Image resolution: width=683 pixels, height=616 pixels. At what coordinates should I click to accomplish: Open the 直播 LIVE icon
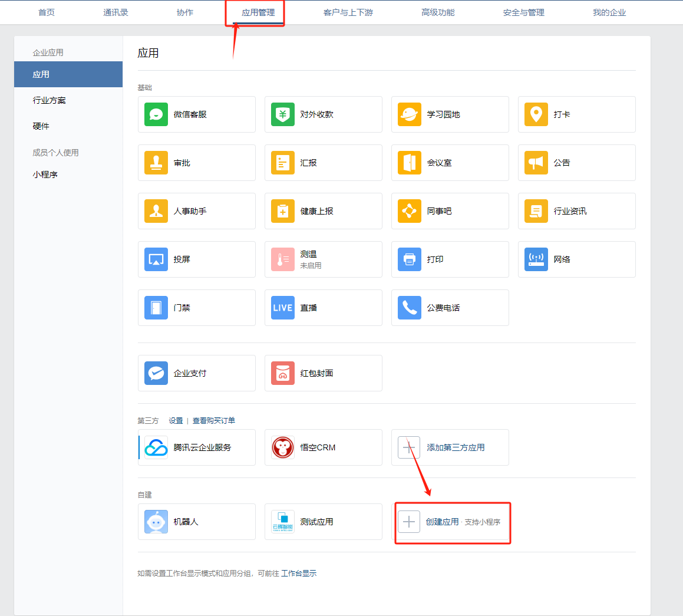(283, 308)
